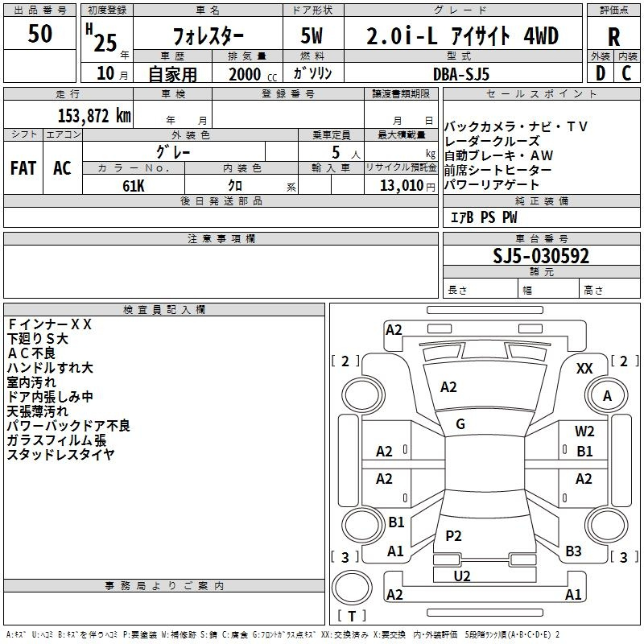The width and height of the screenshot is (644, 644).
Task: Select the model code DBA-SJ5
Action: (x=462, y=73)
